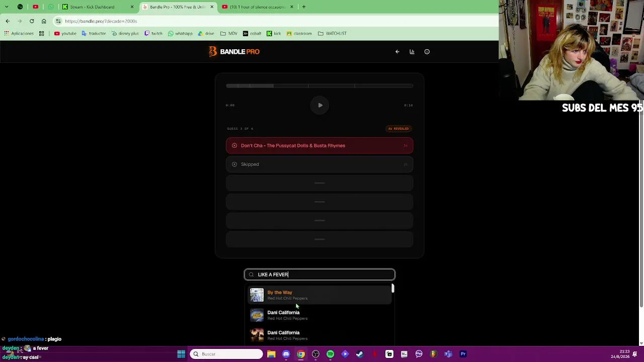Open Discord from the taskbar
The height and width of the screenshot is (362, 644).
tap(286, 354)
